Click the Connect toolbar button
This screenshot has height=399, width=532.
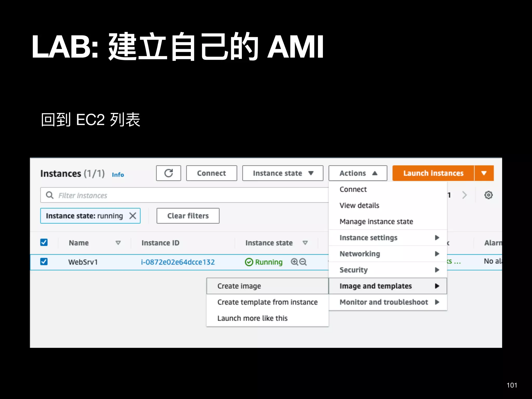pyautogui.click(x=211, y=173)
